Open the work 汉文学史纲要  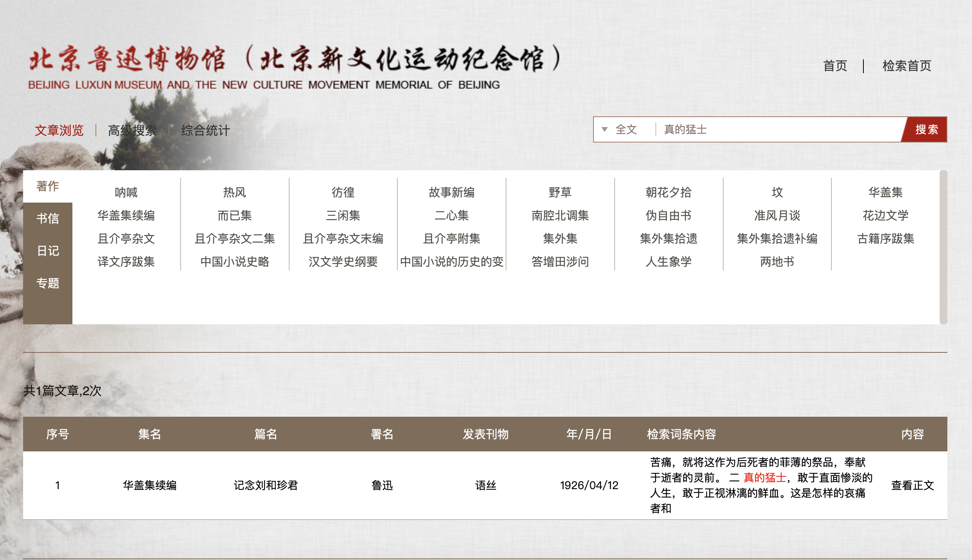343,262
